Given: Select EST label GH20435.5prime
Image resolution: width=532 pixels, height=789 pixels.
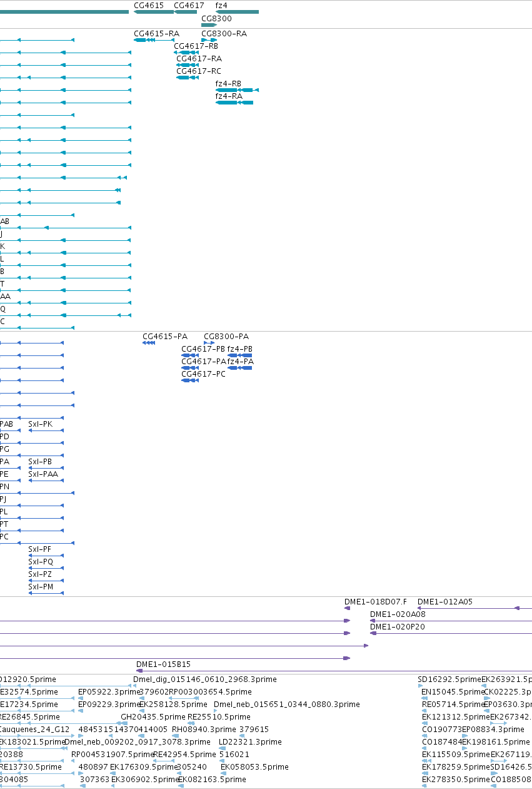Looking at the screenshot, I should point(153,717).
